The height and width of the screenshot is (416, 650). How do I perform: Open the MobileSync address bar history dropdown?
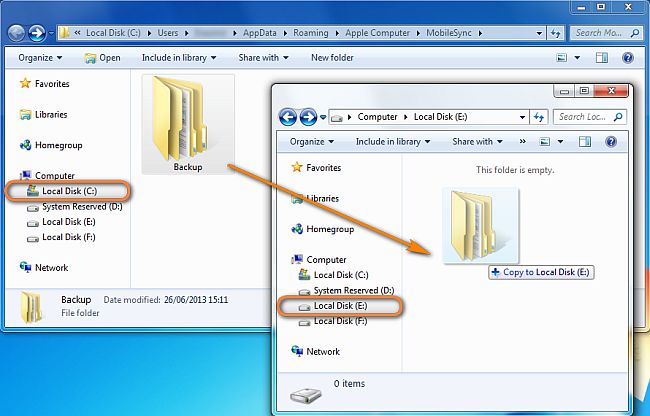pyautogui.click(x=539, y=33)
